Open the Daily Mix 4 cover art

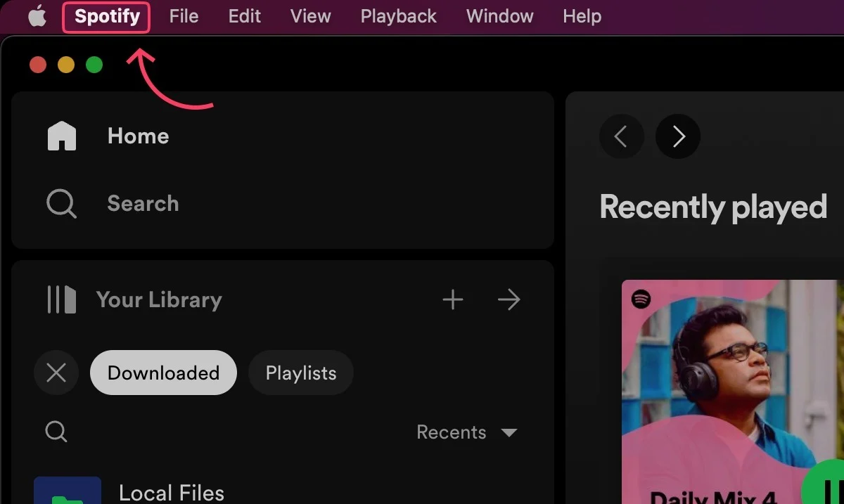(x=732, y=392)
